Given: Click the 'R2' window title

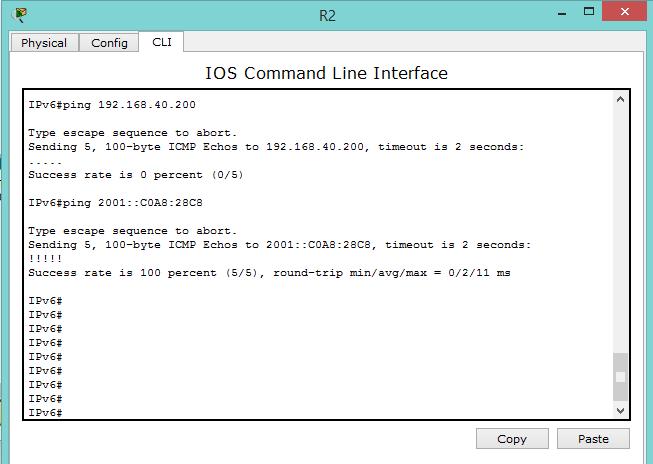Looking at the screenshot, I should coord(327,15).
